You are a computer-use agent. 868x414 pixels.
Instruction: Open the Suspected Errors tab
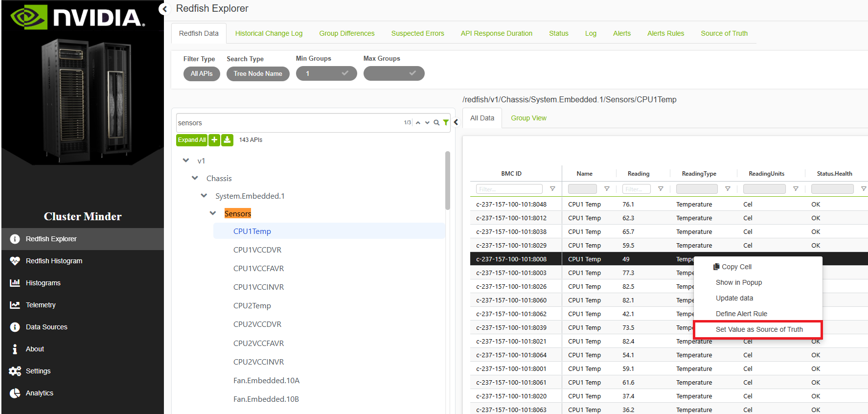(418, 33)
